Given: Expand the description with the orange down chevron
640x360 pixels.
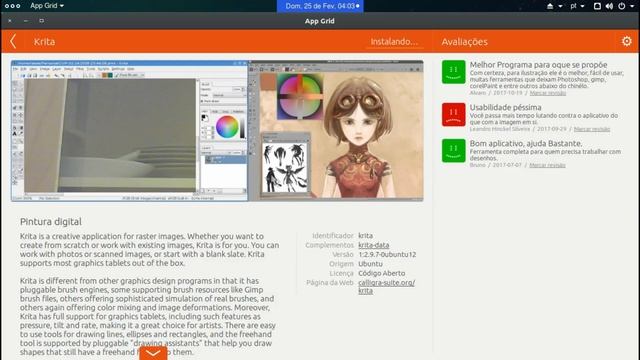Looking at the screenshot, I should click(x=153, y=353).
